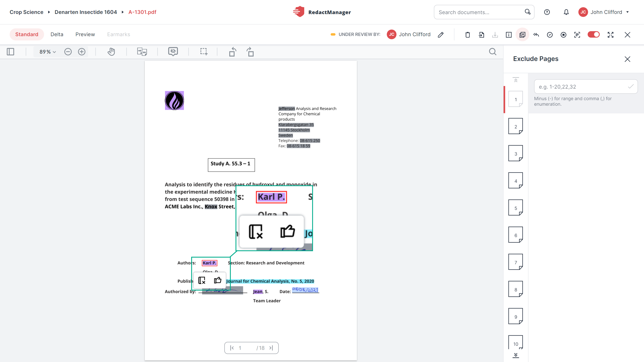Click the RedactManager logo
The width and height of the screenshot is (644, 362).
click(322, 12)
